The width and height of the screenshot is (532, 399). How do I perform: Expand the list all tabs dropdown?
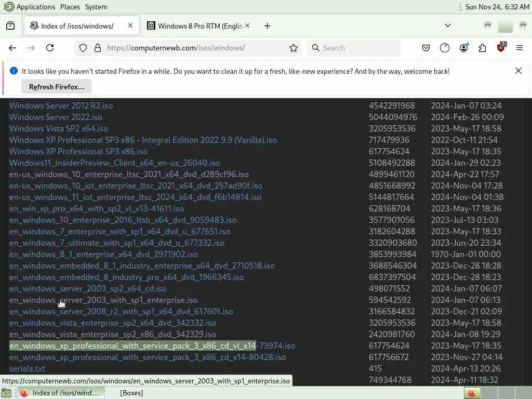pos(448,25)
